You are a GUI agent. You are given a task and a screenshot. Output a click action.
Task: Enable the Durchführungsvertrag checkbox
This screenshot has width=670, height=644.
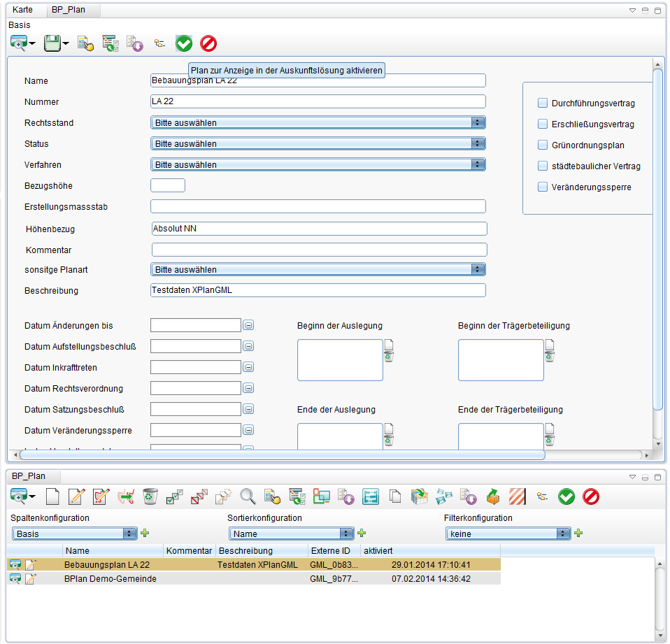tap(543, 103)
